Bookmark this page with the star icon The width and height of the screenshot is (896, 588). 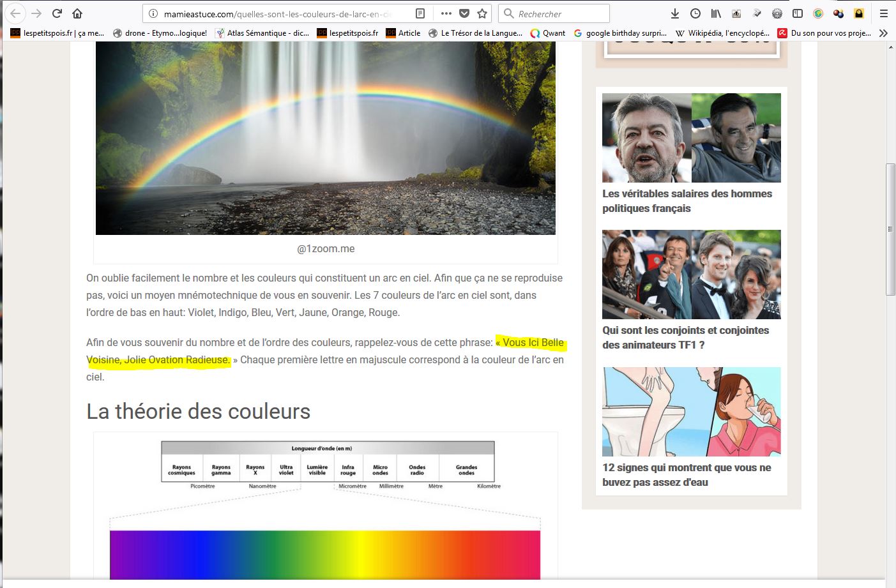click(x=482, y=13)
